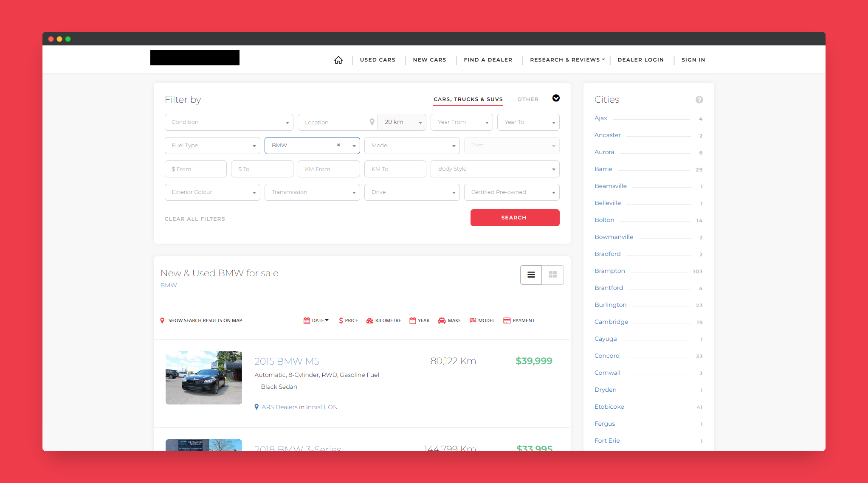The height and width of the screenshot is (483, 868).
Task: Open Brampton city listings link
Action: click(x=609, y=271)
